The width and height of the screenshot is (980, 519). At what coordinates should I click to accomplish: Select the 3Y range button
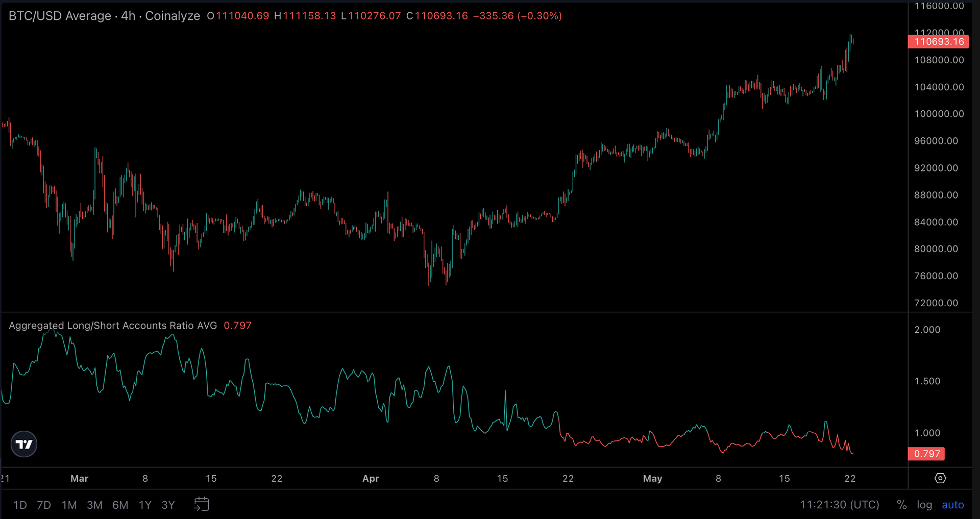[x=168, y=505]
